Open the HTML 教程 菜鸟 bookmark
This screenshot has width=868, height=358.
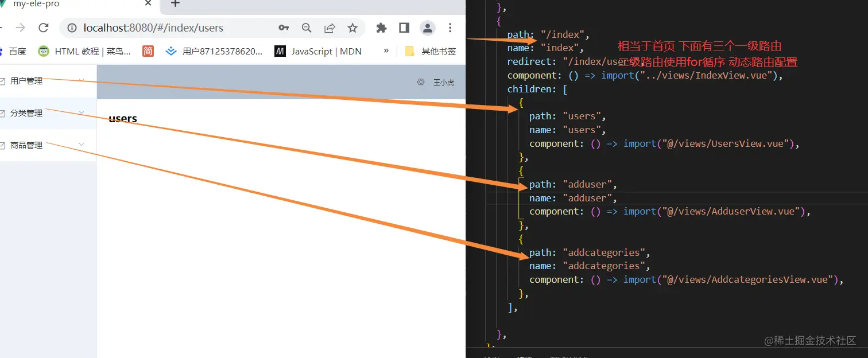[x=84, y=51]
